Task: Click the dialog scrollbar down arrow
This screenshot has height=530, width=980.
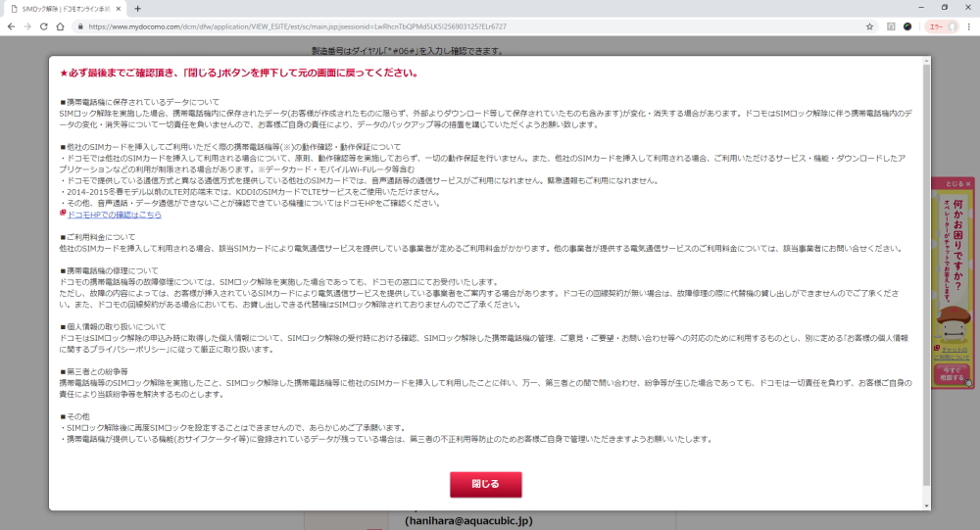Action: click(926, 506)
